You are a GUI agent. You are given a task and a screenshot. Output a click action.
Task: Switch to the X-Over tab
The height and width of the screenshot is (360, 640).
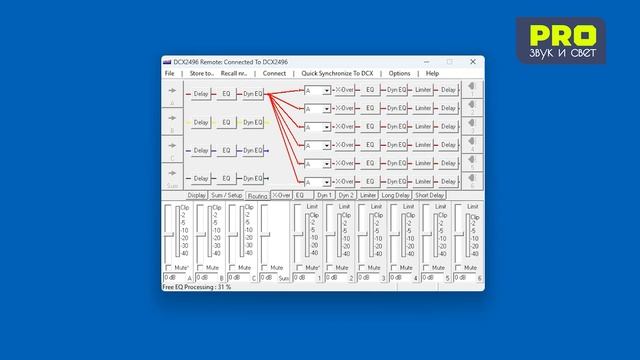click(x=281, y=196)
